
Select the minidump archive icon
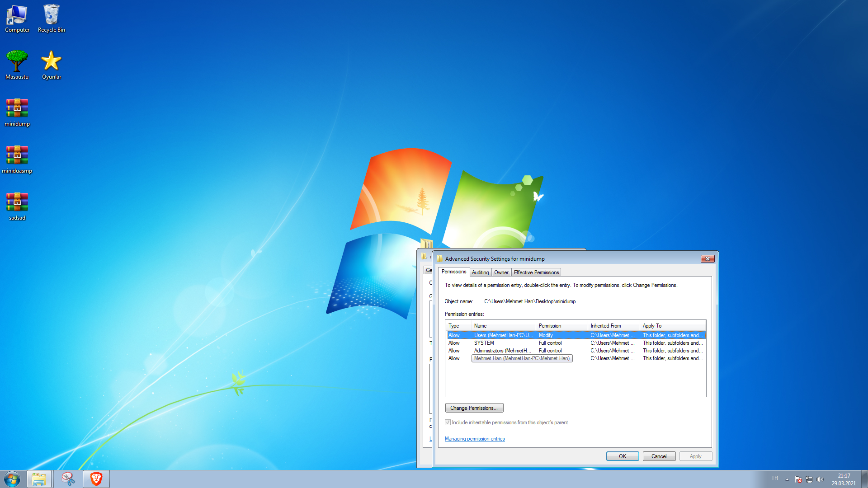tap(17, 112)
